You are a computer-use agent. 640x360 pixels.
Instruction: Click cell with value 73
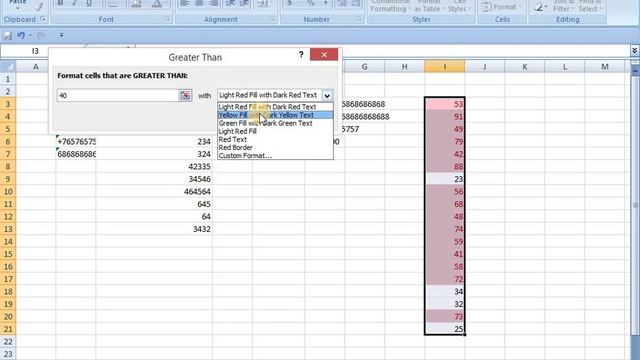[x=444, y=317]
